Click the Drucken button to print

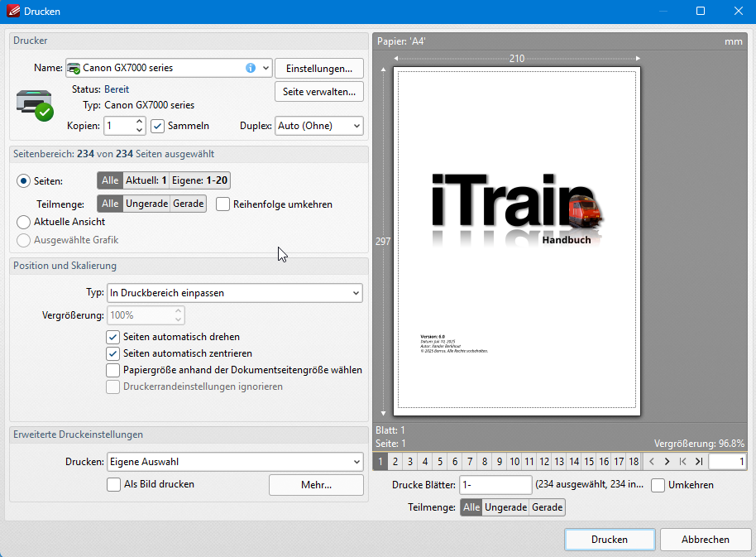point(610,539)
